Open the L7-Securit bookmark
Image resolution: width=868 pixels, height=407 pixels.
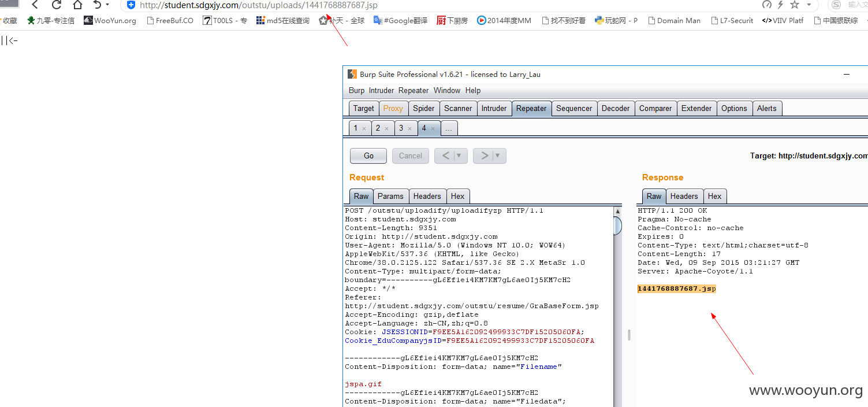point(731,20)
